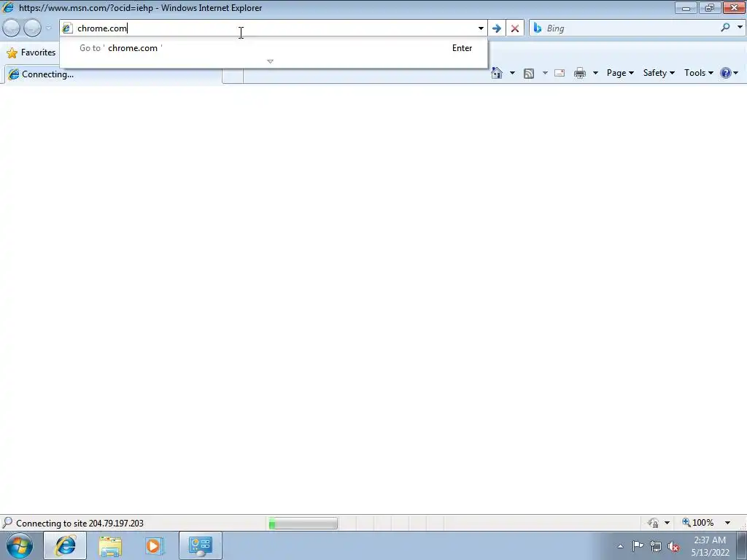Open the Favorites button

point(31,52)
